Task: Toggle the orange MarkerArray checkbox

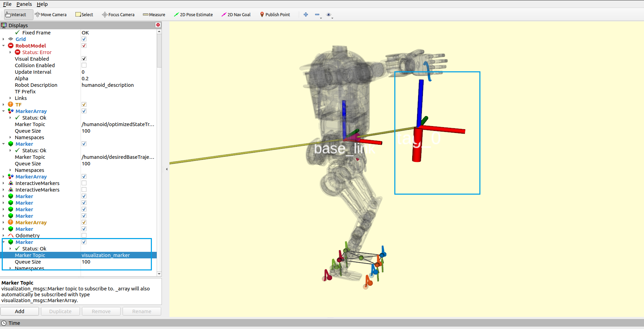Action: pyautogui.click(x=84, y=222)
